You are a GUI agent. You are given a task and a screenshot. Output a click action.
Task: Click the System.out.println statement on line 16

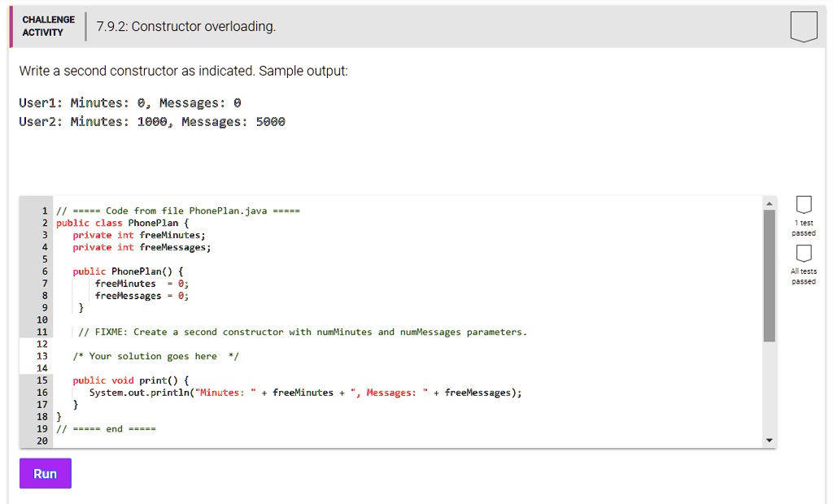pyautogui.click(x=306, y=393)
